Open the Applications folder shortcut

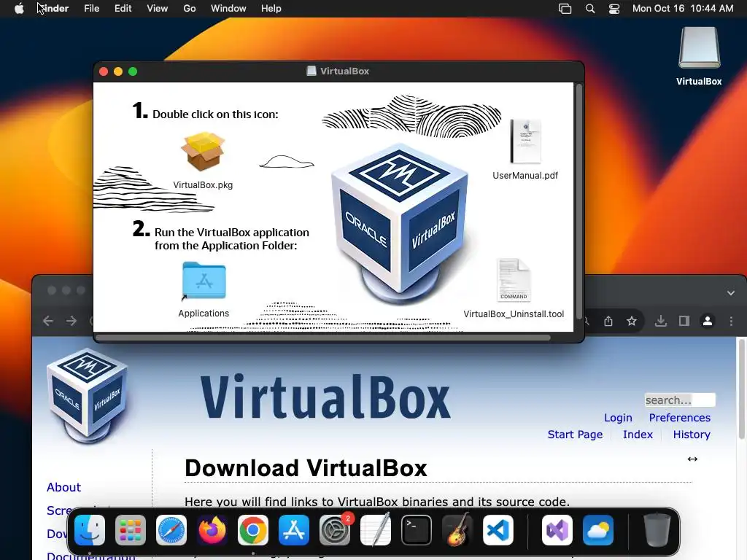tap(204, 281)
